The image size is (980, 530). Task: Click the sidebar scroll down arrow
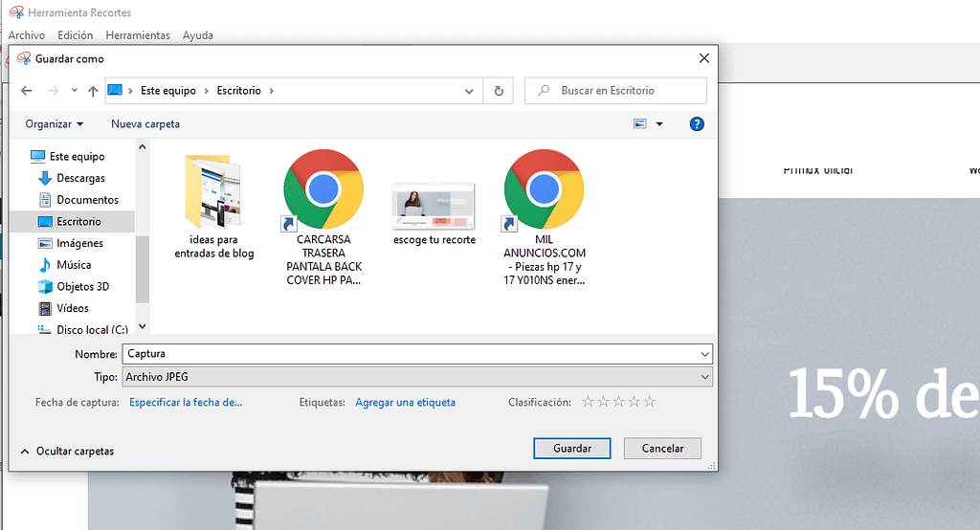point(143,326)
